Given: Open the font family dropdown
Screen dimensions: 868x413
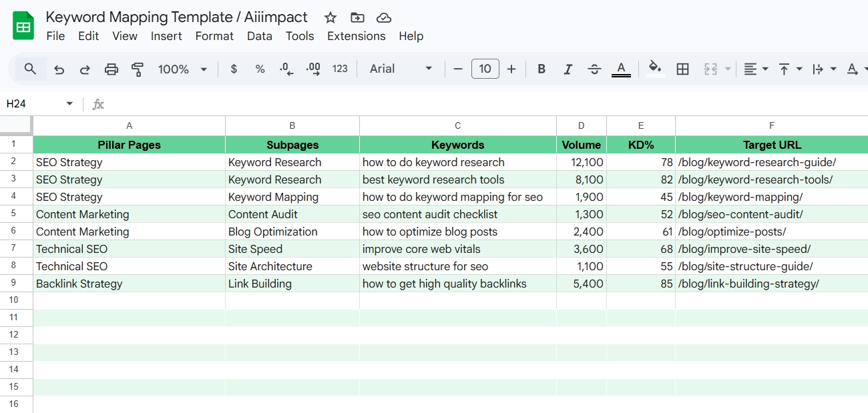Looking at the screenshot, I should (399, 69).
